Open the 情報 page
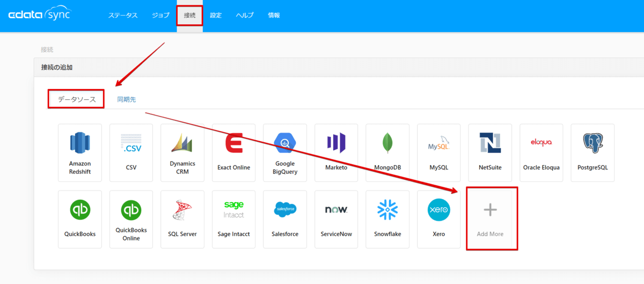 [274, 16]
